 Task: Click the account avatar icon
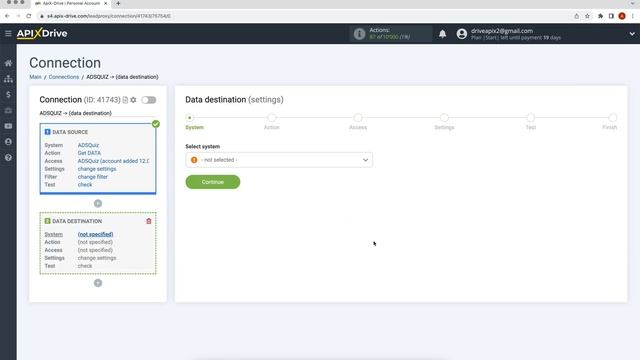(462, 34)
